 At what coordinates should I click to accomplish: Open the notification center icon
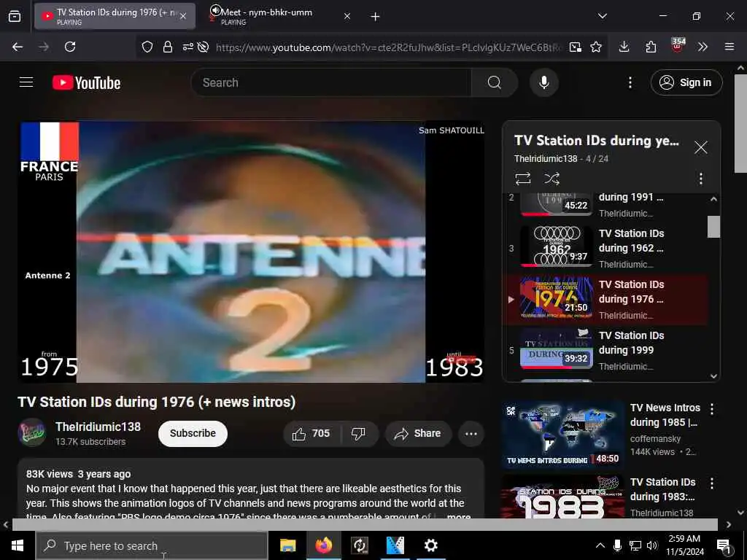(724, 545)
